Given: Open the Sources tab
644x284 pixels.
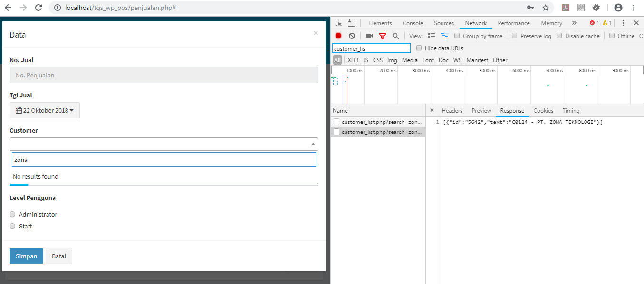Looking at the screenshot, I should point(444,23).
